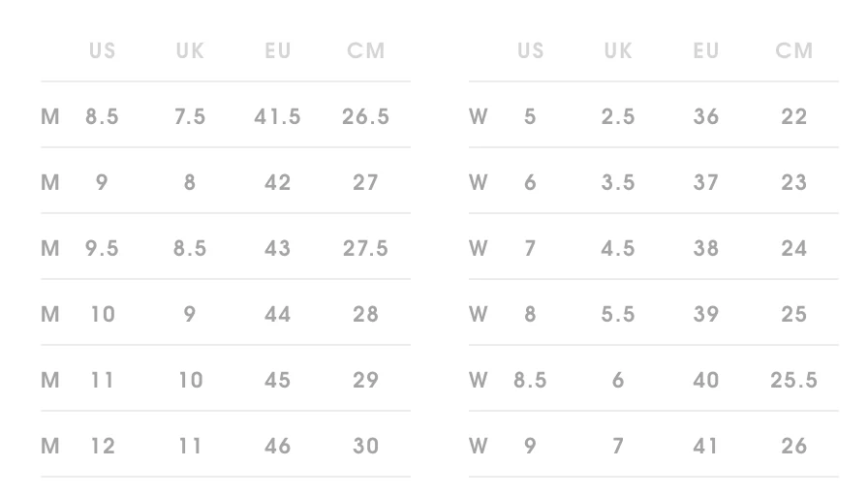Choose men's EU size 44
The image size is (868, 498).
tap(278, 314)
